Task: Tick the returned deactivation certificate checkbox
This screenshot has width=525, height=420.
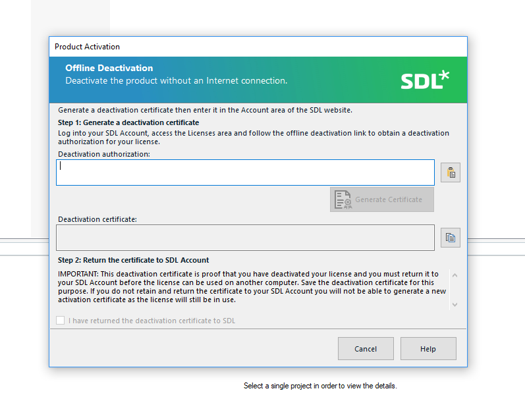Action: [x=60, y=321]
